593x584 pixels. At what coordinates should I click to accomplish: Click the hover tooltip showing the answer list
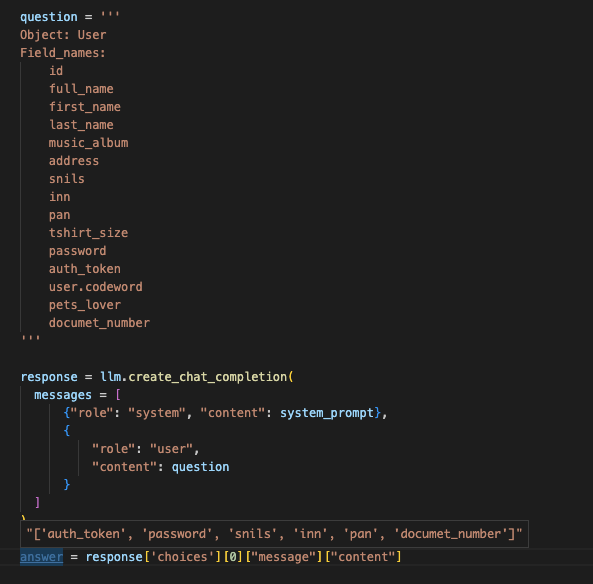pyautogui.click(x=274, y=534)
